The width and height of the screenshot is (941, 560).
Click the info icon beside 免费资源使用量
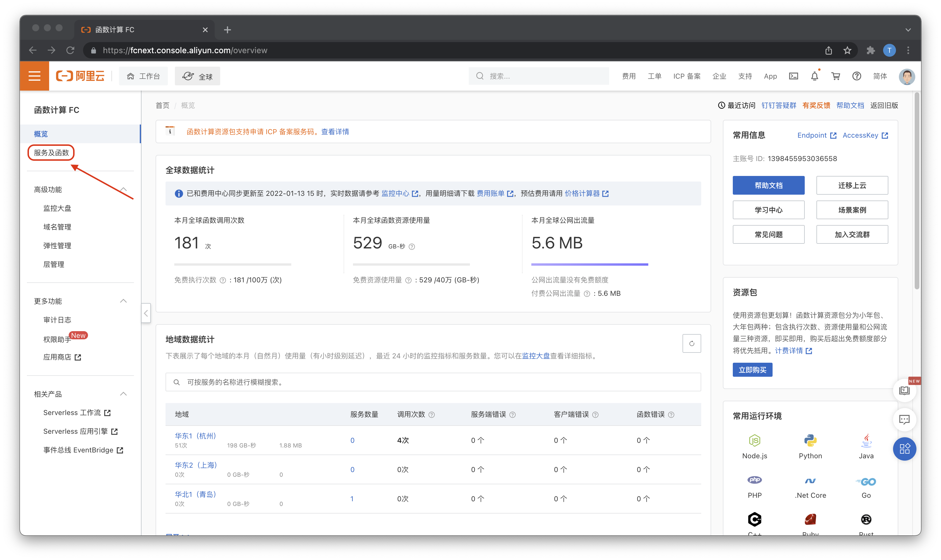click(409, 280)
